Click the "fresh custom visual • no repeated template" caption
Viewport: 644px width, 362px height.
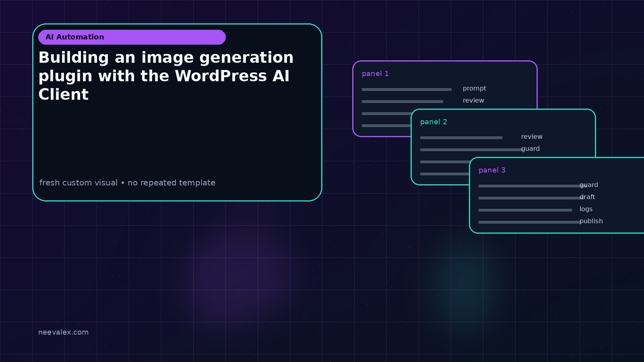127,183
